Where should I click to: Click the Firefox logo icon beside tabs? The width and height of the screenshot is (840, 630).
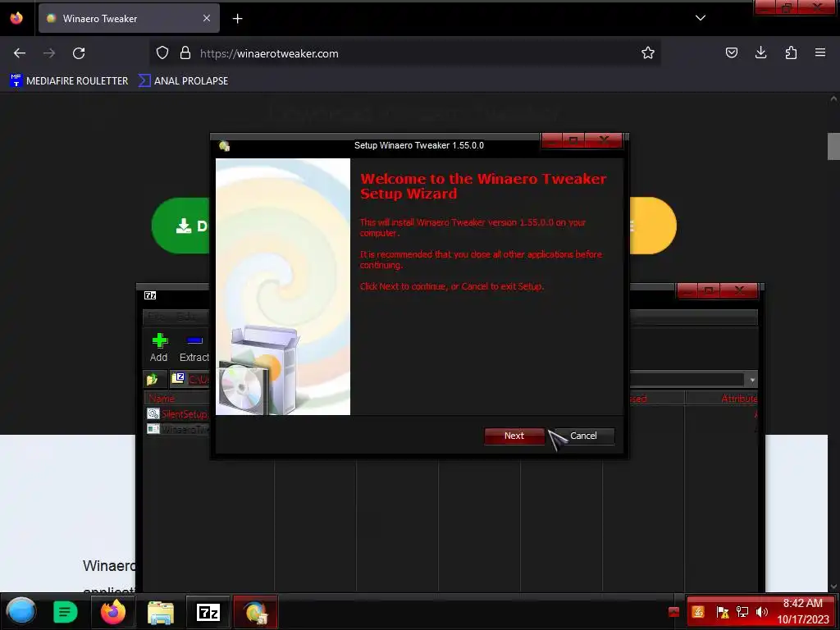pos(16,18)
